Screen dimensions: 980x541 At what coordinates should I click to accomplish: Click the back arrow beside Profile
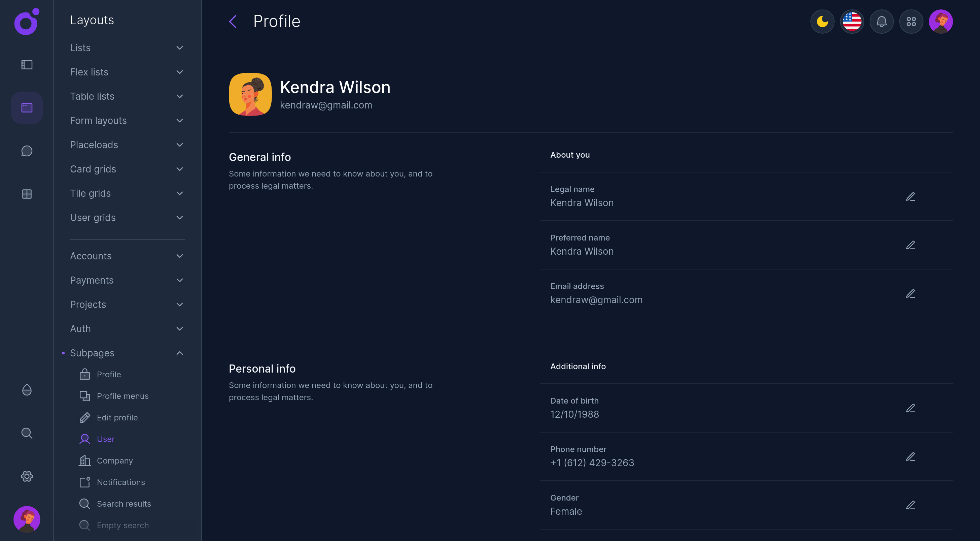(x=233, y=22)
